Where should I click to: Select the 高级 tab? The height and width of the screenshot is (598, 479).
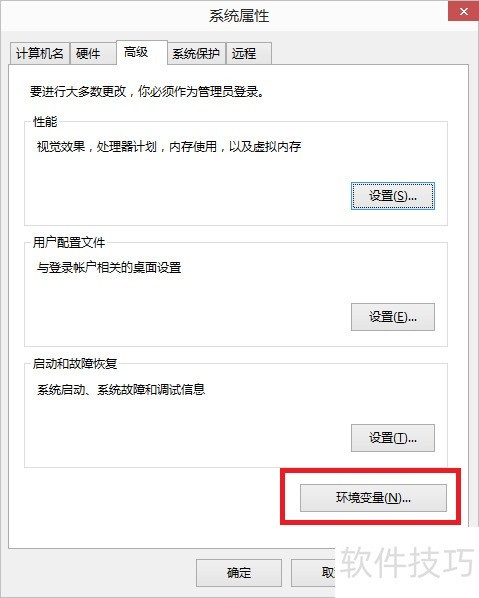point(141,52)
